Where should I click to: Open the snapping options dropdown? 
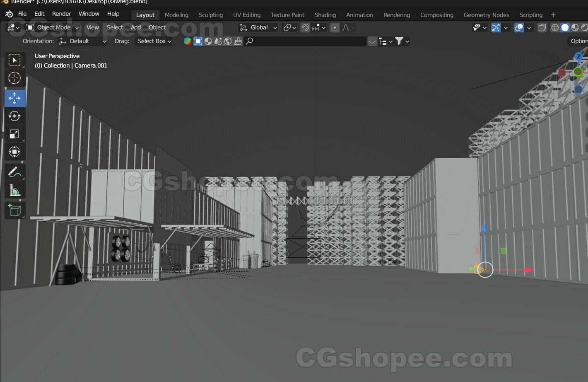(319, 27)
